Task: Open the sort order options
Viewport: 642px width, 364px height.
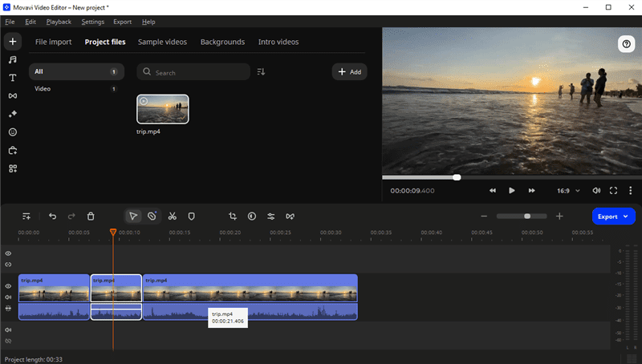Action: (x=261, y=72)
